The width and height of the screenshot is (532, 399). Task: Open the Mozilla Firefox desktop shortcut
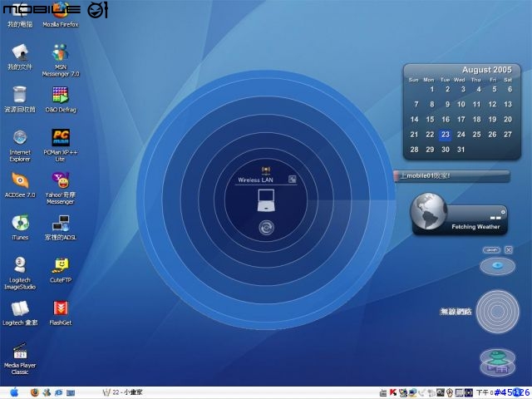61,15
